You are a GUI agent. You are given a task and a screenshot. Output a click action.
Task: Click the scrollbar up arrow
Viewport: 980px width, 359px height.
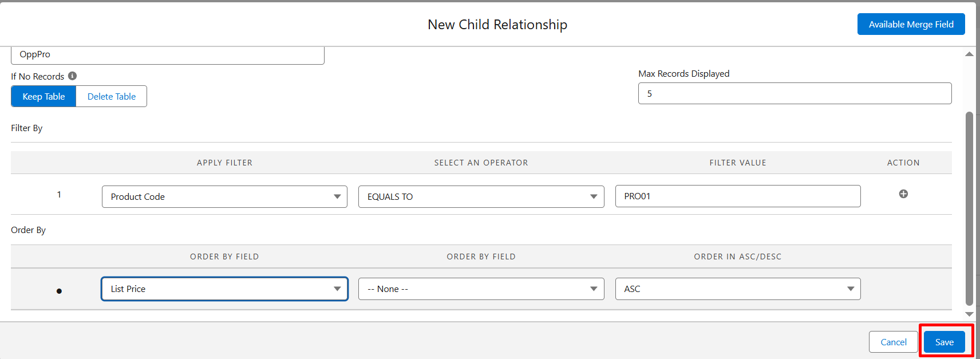969,54
